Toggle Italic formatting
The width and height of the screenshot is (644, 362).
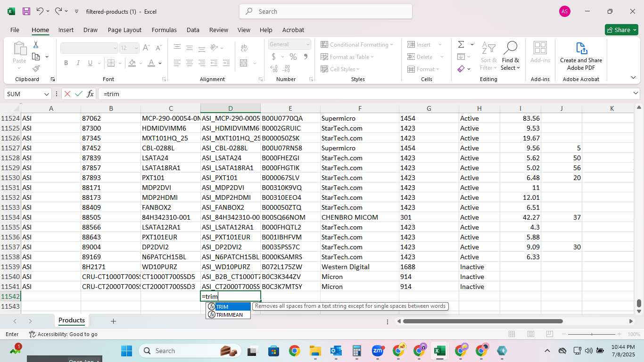click(78, 63)
